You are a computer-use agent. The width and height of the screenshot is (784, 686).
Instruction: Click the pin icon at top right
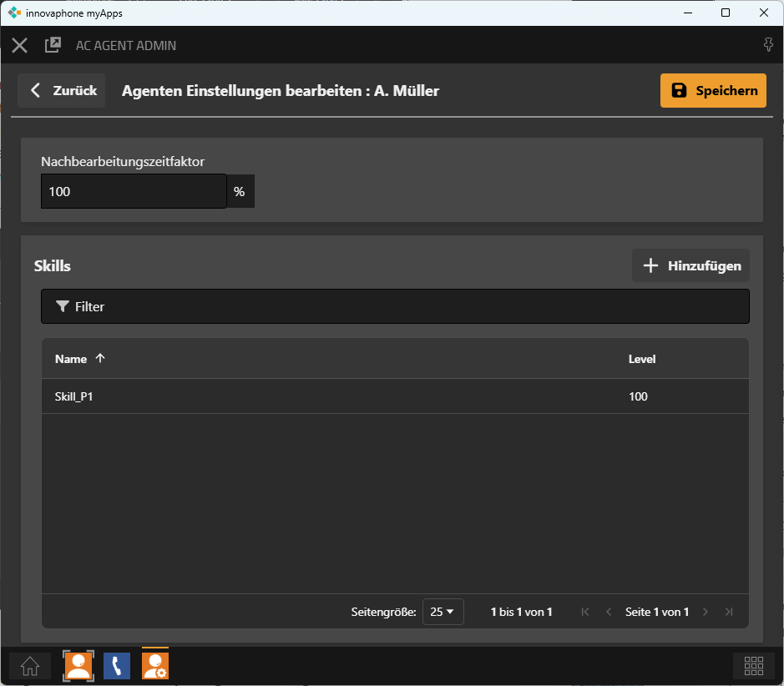coord(768,45)
